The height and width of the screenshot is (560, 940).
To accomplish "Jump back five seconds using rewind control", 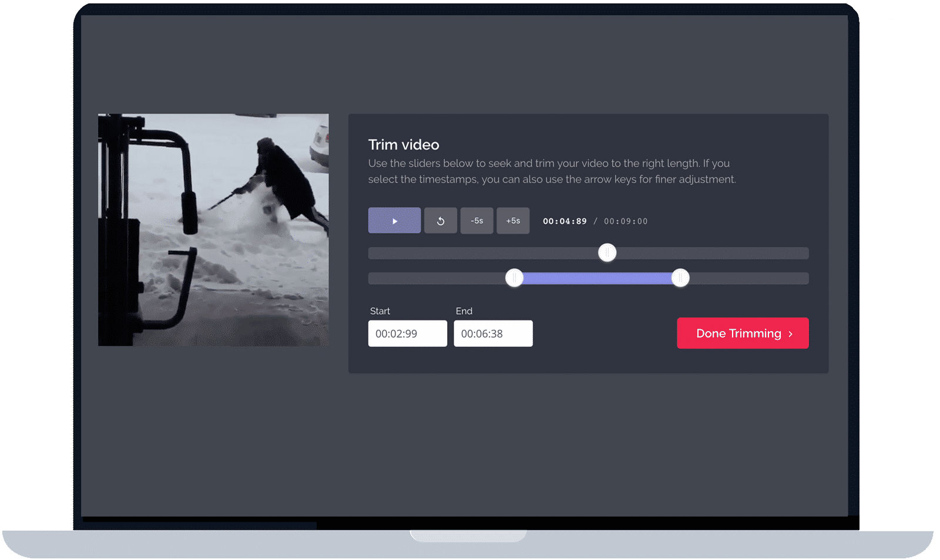I will (476, 220).
